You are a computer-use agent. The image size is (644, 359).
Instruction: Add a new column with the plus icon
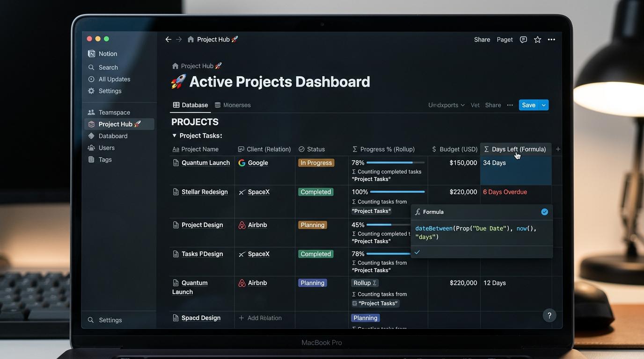tap(558, 149)
